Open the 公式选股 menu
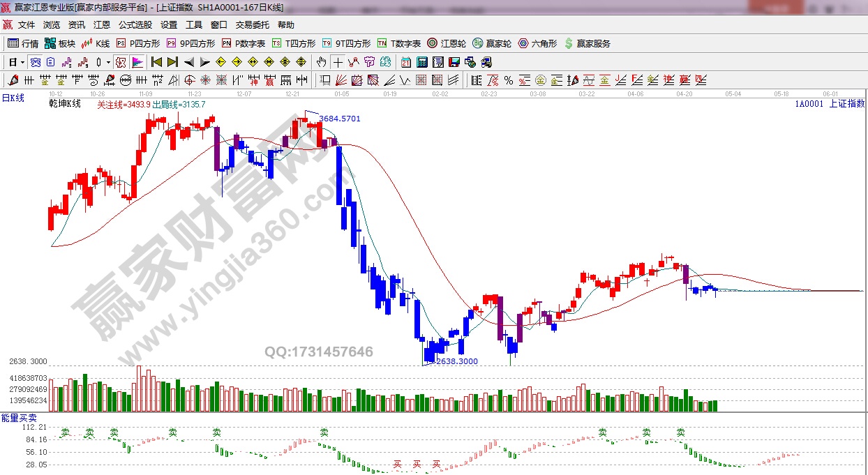This screenshot has width=868, height=475. coord(135,25)
